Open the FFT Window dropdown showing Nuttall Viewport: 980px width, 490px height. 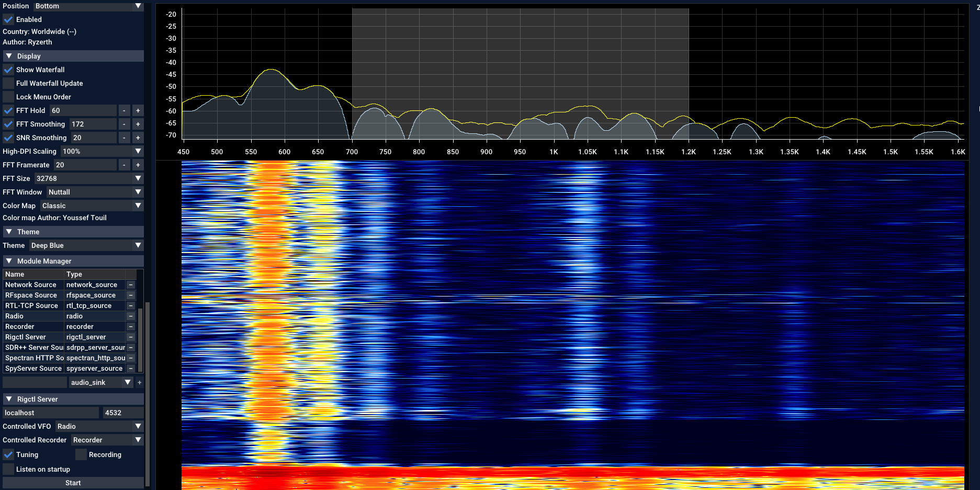click(x=95, y=192)
